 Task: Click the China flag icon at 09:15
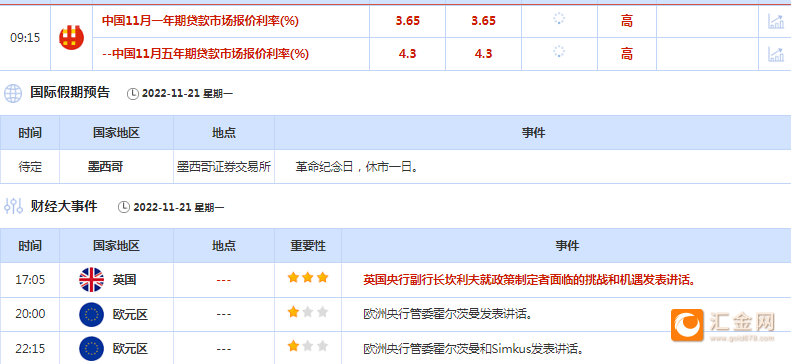click(71, 37)
